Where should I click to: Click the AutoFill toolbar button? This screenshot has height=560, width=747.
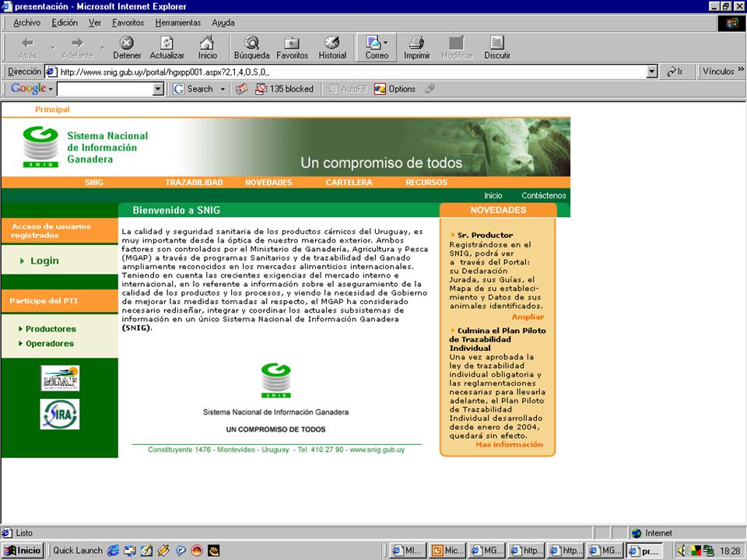pyautogui.click(x=349, y=89)
